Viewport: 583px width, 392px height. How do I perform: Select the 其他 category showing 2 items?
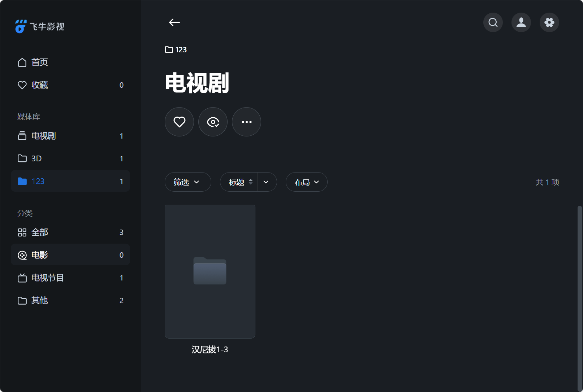pyautogui.click(x=39, y=300)
